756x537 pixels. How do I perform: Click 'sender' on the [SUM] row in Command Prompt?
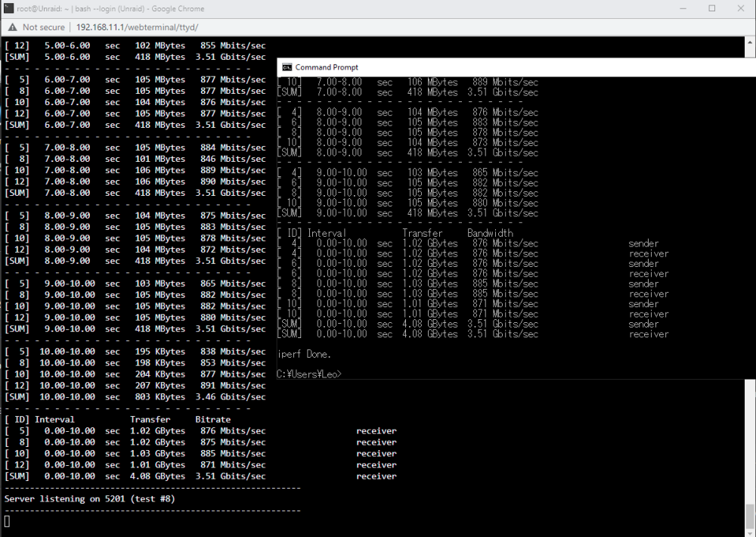(643, 324)
